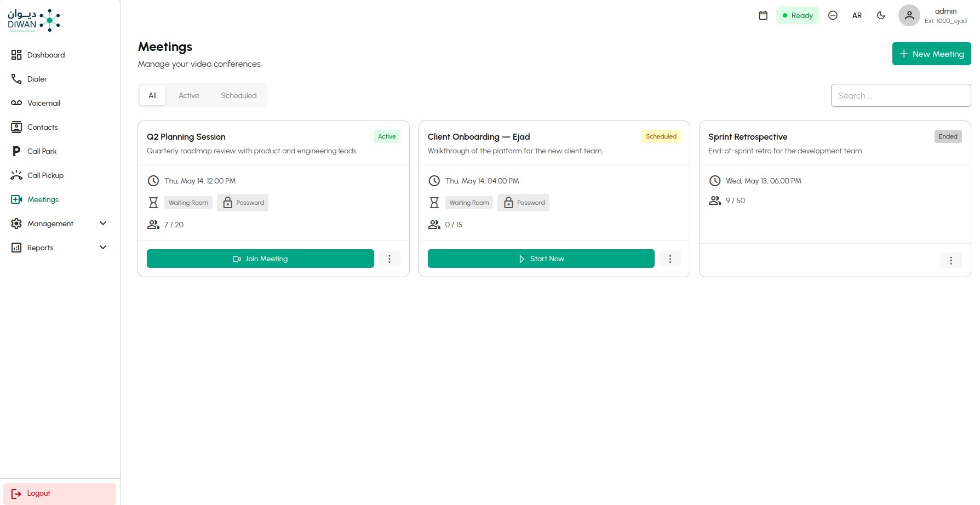Toggle dark mode moon icon

point(881,15)
